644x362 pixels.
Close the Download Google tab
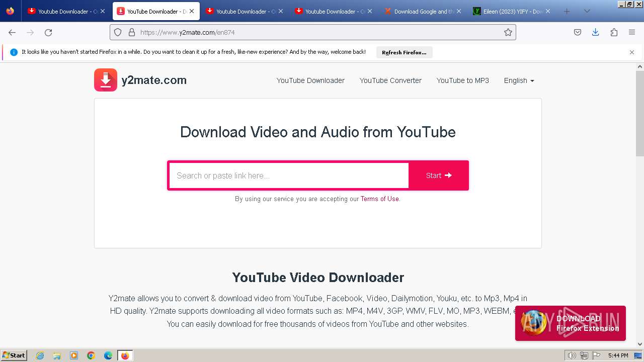[x=458, y=11]
